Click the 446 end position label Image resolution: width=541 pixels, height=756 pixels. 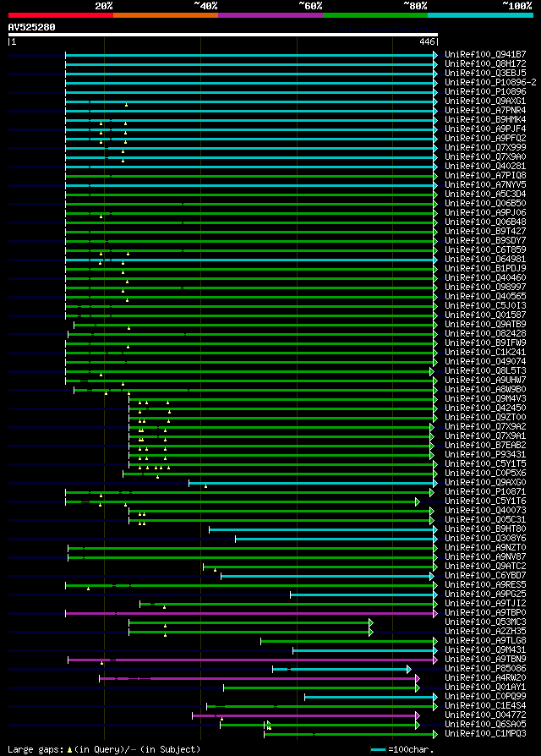(427, 42)
